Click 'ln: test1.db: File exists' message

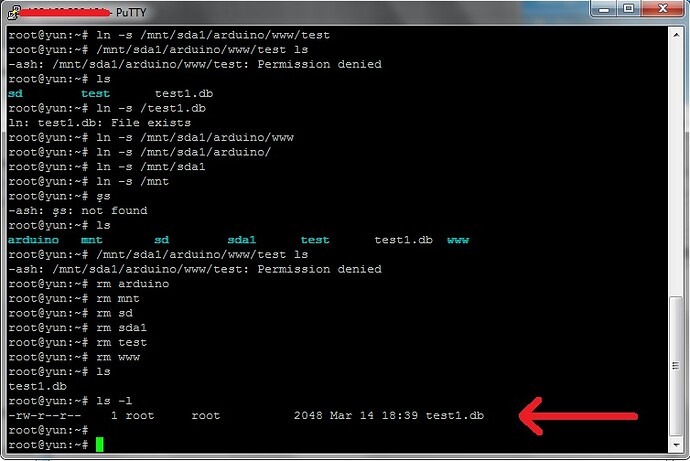coord(99,123)
